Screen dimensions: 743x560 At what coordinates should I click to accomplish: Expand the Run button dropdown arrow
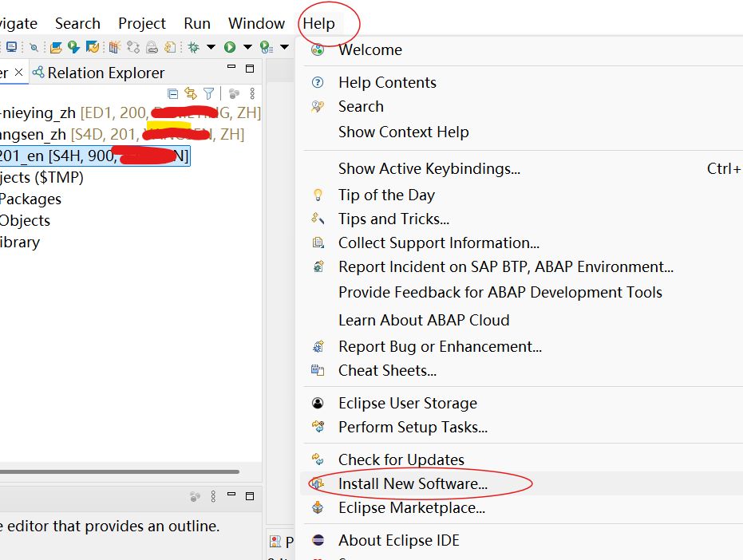click(x=247, y=48)
